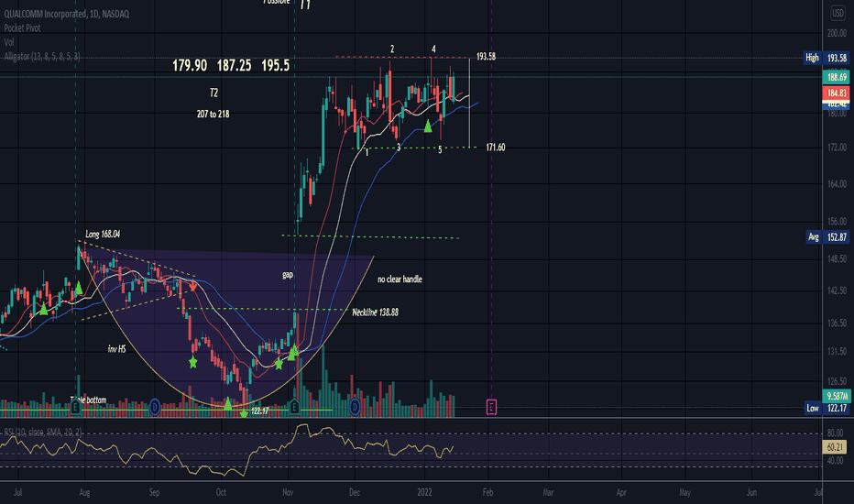Click the 80.00 RSI axis label
854x504 pixels.
pyautogui.click(x=836, y=433)
